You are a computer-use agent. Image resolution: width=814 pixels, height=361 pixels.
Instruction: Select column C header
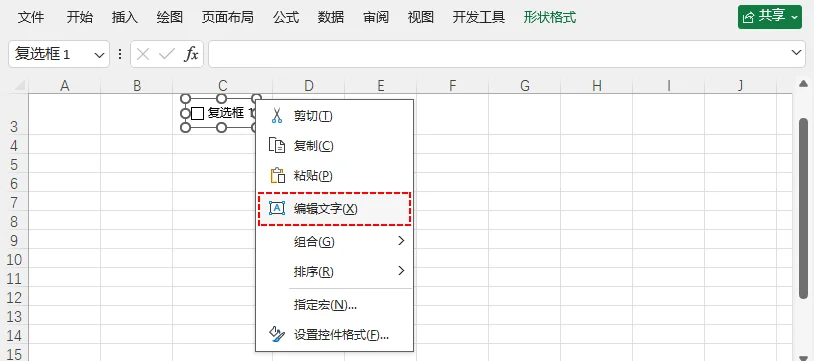click(223, 86)
